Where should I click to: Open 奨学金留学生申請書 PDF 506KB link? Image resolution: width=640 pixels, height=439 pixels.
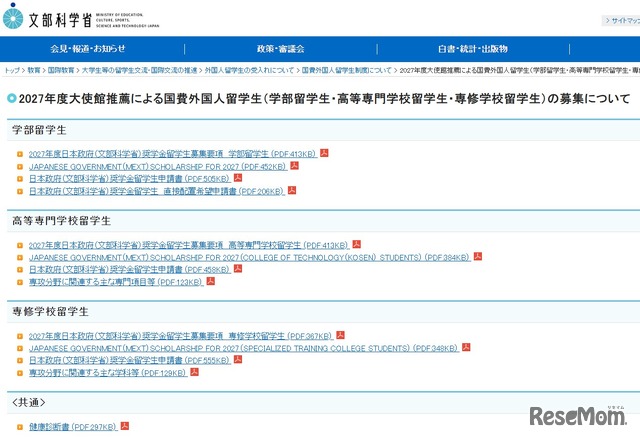click(x=130, y=179)
